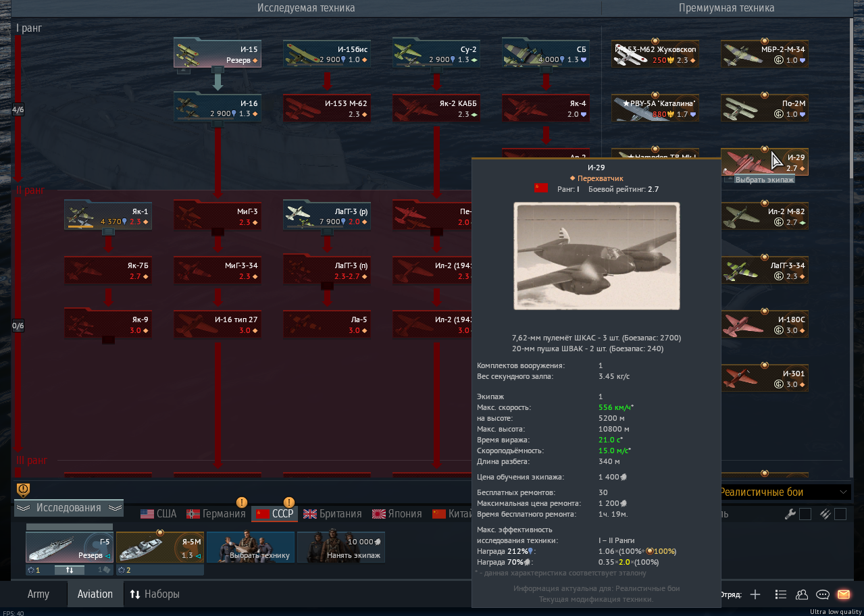Toggle the auto-refill ammo checkbox
Viewport: 864px width, 616px height.
click(x=840, y=514)
